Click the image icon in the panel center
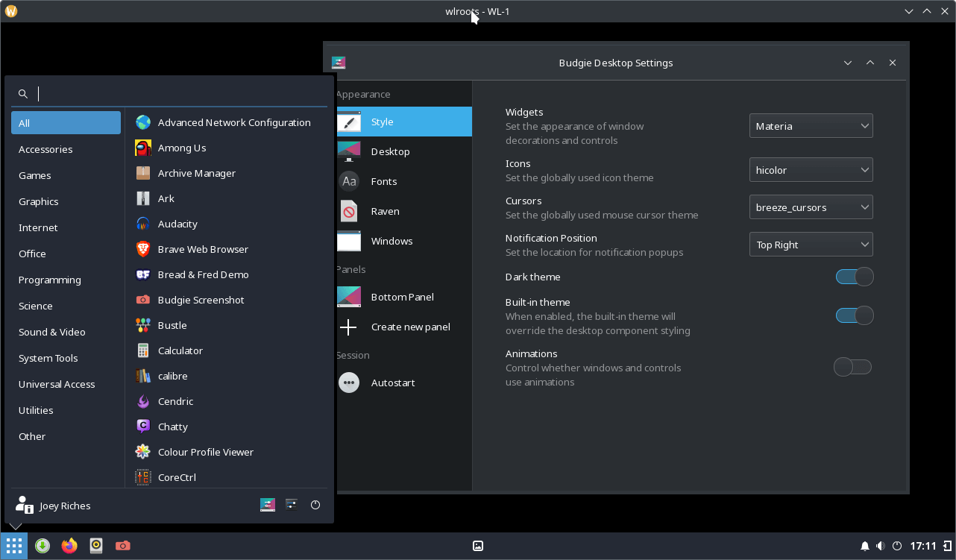 point(478,546)
